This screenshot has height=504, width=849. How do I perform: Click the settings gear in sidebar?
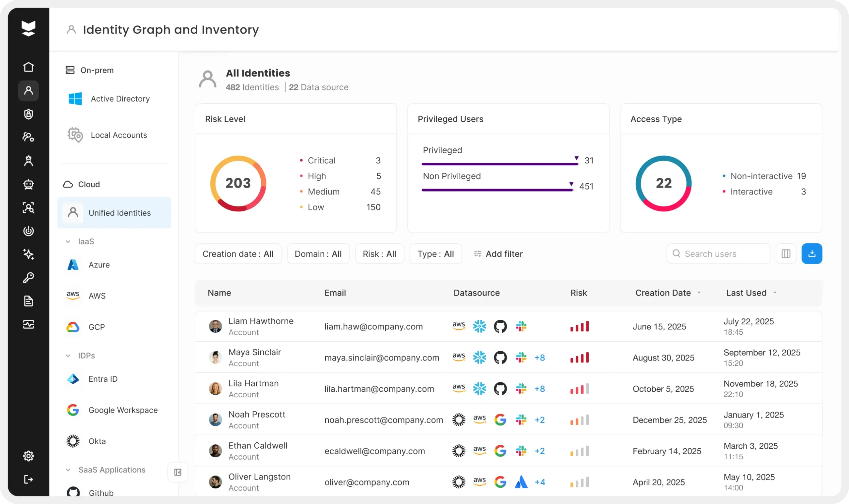(29, 456)
